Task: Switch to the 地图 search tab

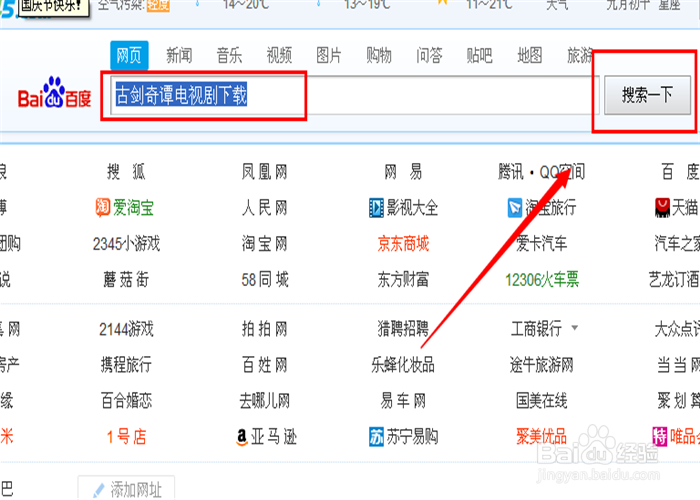Action: 529,56
